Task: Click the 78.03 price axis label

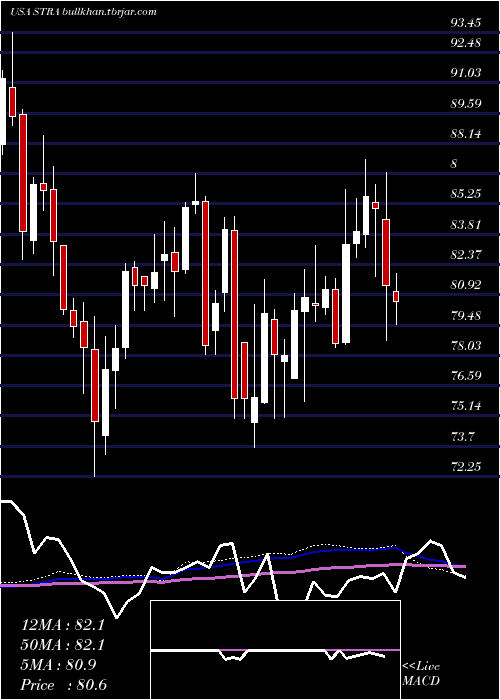Action: [x=466, y=346]
